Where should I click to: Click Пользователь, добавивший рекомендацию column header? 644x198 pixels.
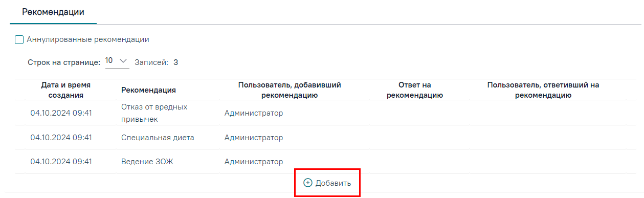tap(290, 90)
